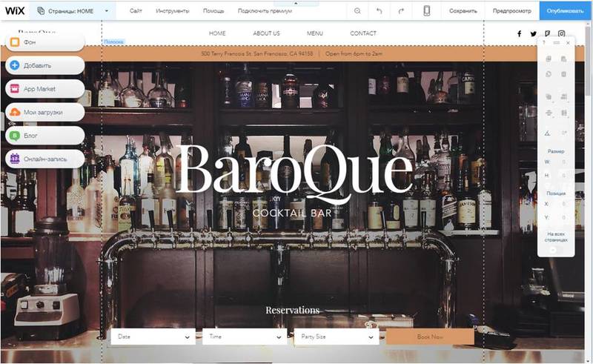The height and width of the screenshot is (364, 593).
Task: Open the Блог panel
Action: click(43, 136)
